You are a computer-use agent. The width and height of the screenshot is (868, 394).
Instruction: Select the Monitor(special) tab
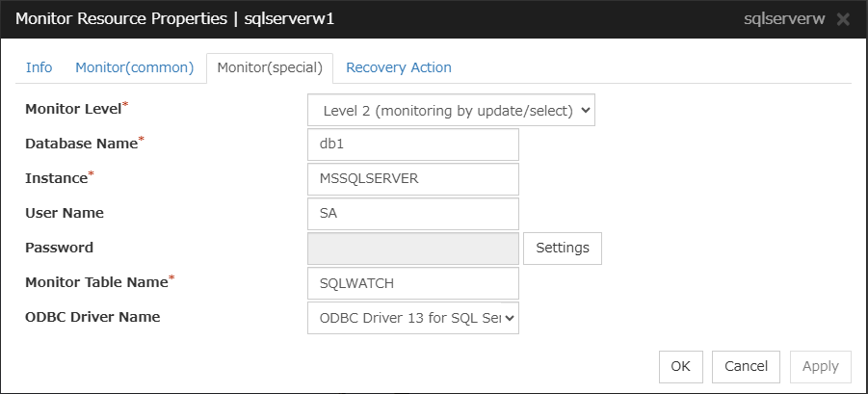pos(270,67)
